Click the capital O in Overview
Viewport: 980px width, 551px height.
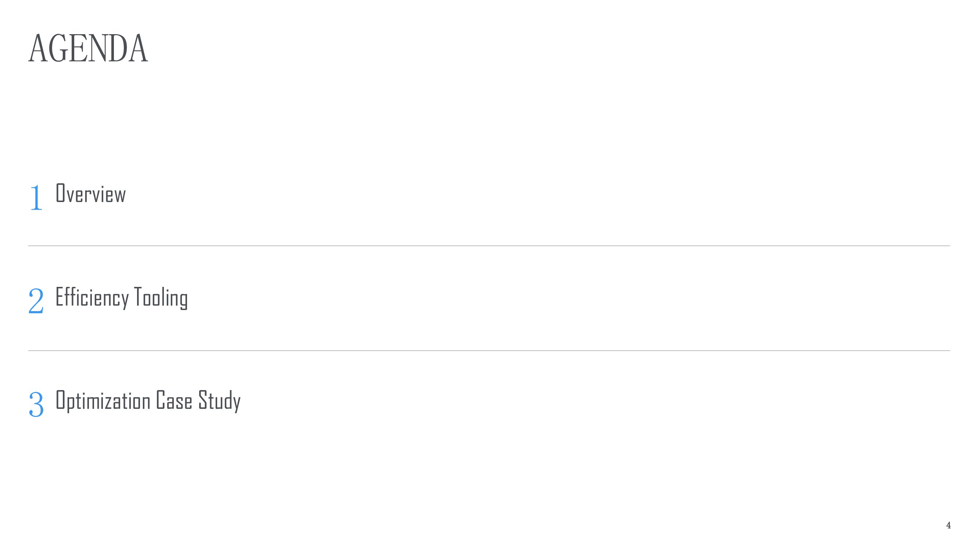point(61,192)
